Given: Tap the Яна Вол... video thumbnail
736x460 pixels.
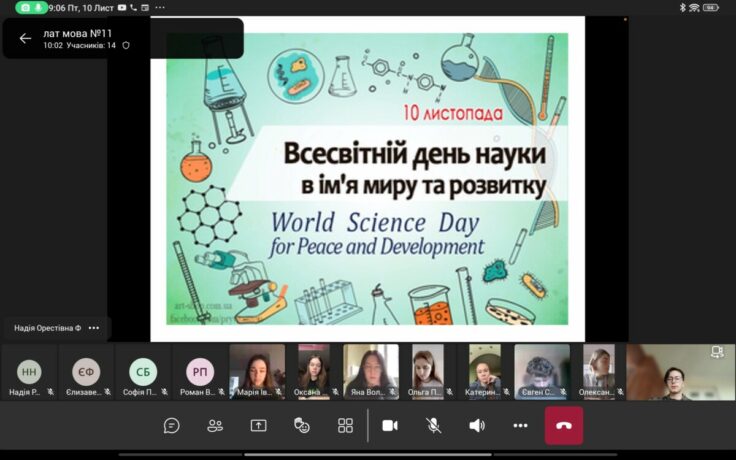Looking at the screenshot, I should (371, 372).
